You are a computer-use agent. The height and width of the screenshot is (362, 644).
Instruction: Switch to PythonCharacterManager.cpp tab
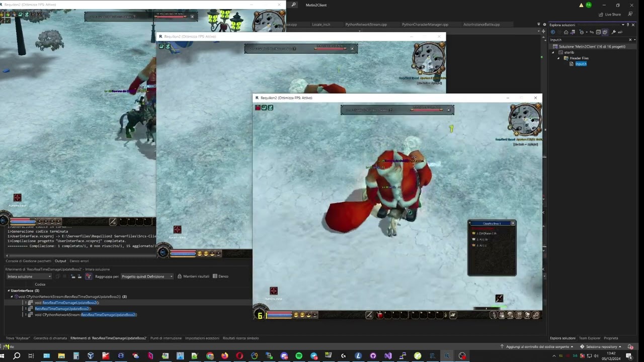point(425,24)
